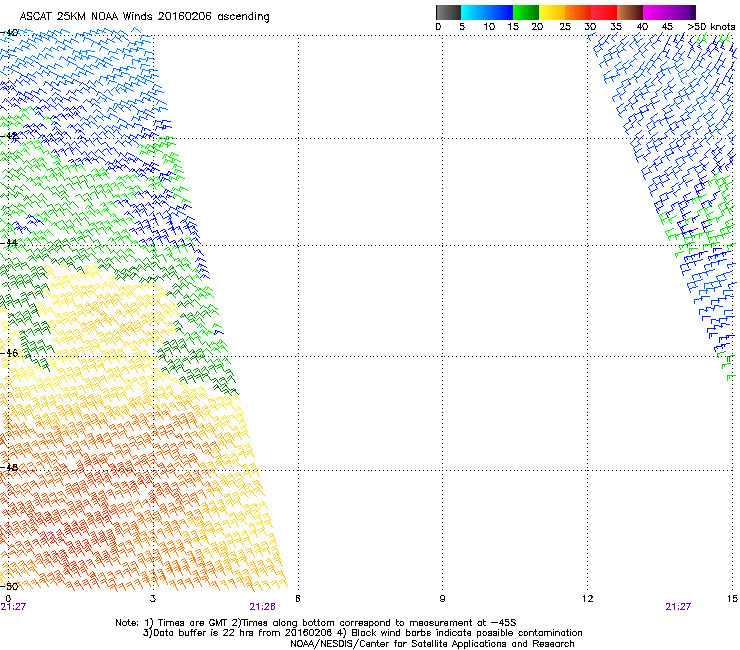Screen dimensions: 740x650
Task: Click the red 30-35 knots legend color
Action: pos(604,12)
